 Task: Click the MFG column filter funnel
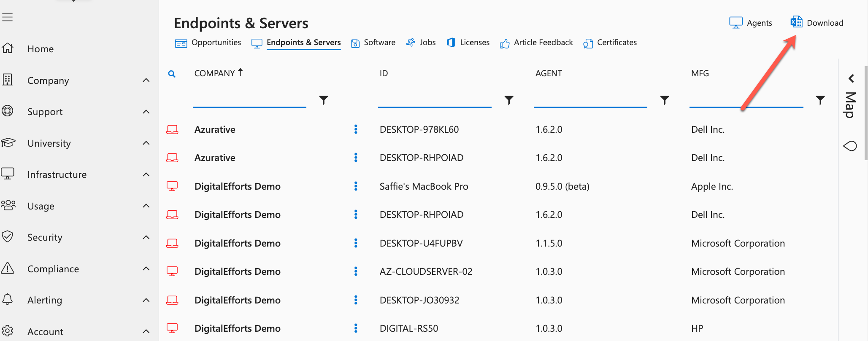820,100
